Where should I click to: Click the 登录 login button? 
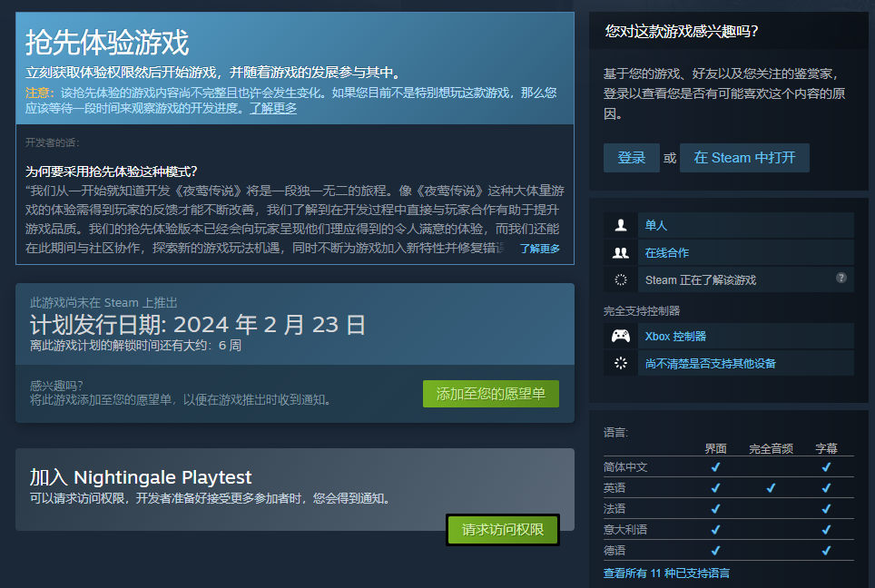631,158
